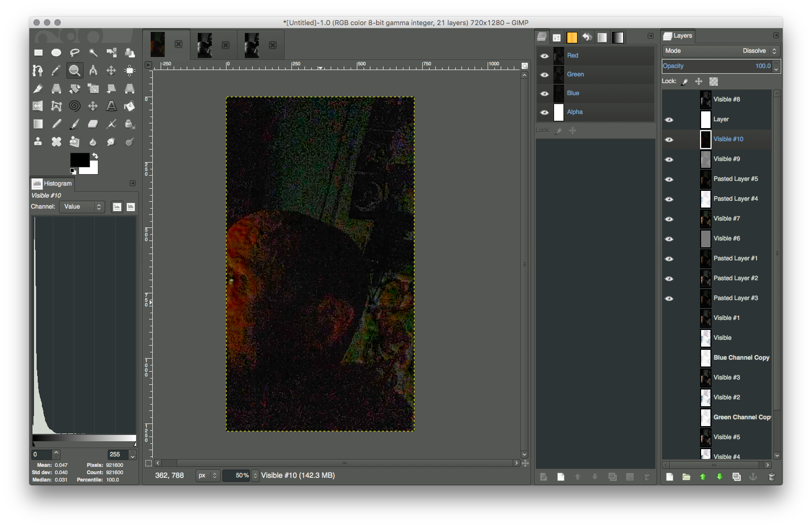Raise the layer with green up arrow
Image resolution: width=812 pixels, height=527 pixels.
[703, 477]
